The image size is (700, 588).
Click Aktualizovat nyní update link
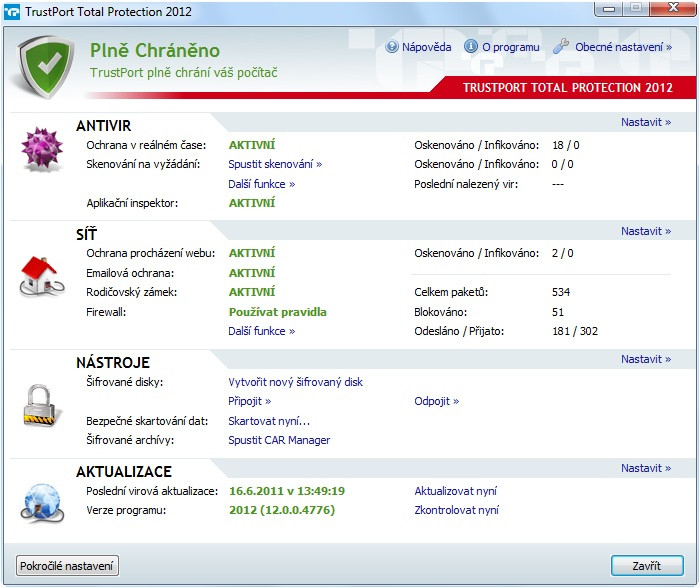[455, 491]
